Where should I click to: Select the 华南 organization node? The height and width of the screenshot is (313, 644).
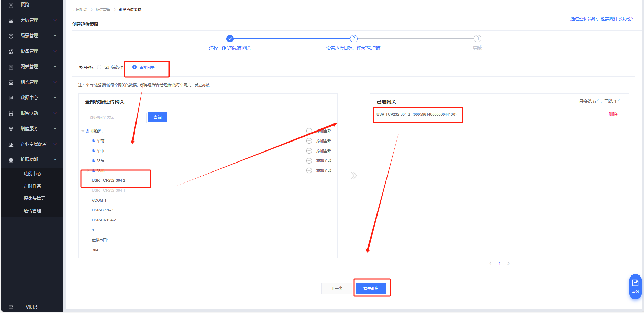(x=100, y=141)
